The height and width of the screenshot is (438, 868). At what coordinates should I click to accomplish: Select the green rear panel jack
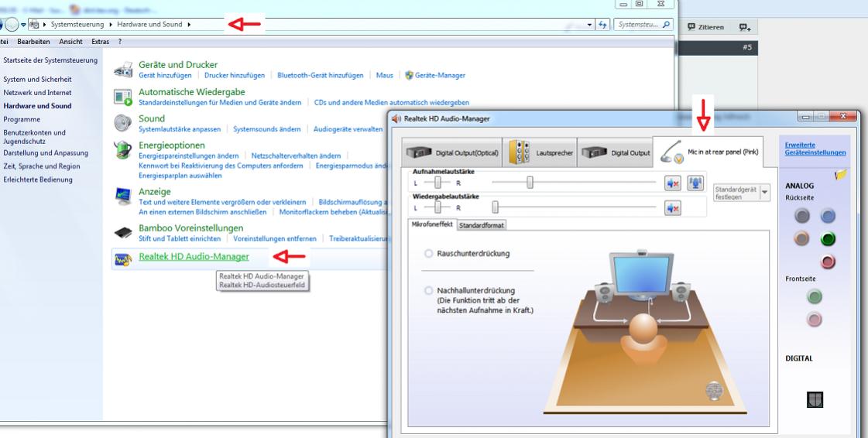pyautogui.click(x=828, y=238)
